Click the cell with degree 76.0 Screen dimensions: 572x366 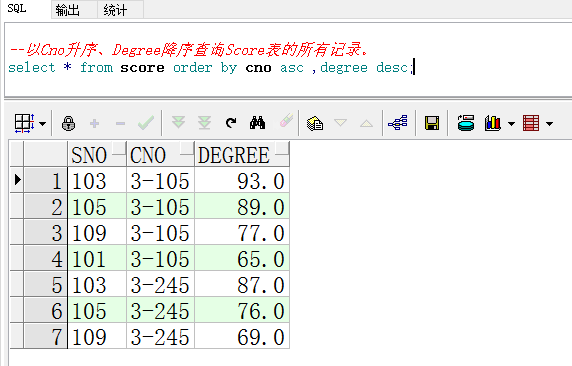click(x=242, y=311)
